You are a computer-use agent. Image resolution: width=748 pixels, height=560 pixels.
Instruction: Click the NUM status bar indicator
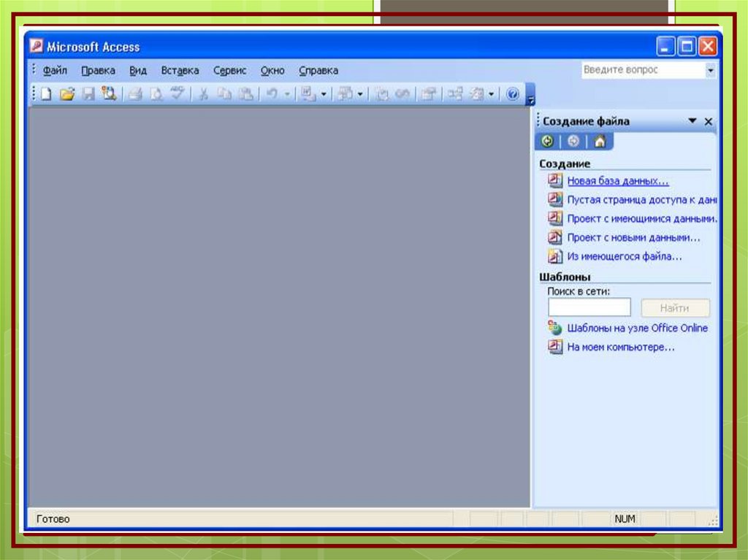[625, 519]
